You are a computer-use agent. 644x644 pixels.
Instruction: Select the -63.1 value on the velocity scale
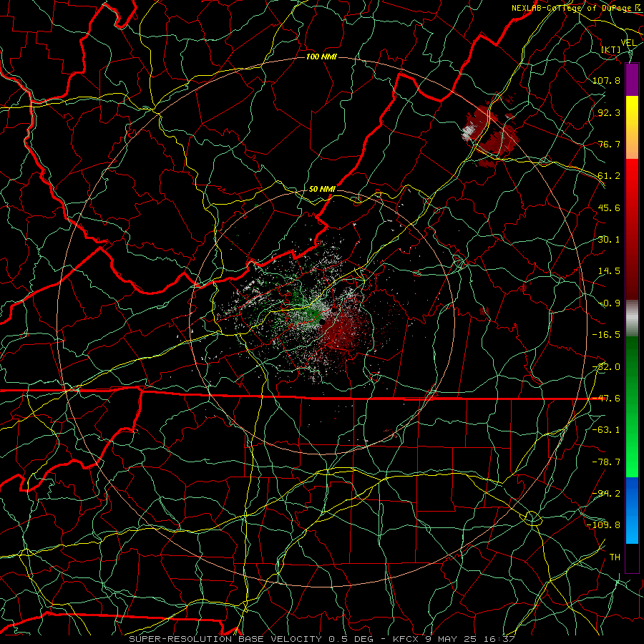click(606, 430)
